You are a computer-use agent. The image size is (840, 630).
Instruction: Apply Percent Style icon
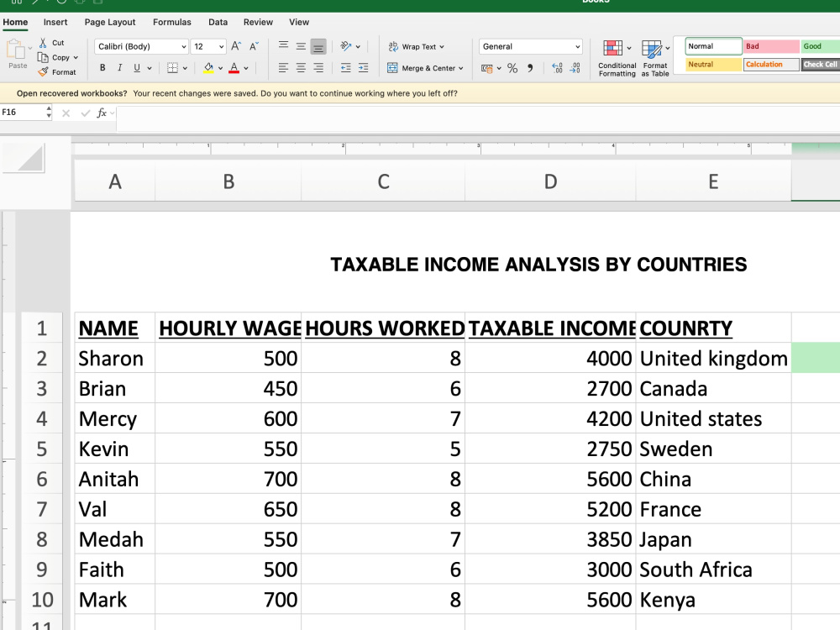pyautogui.click(x=512, y=68)
